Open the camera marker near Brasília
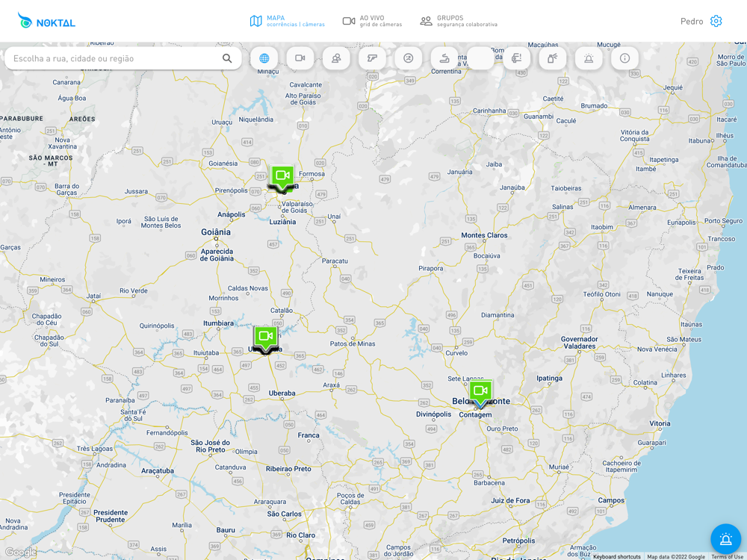 282,178
